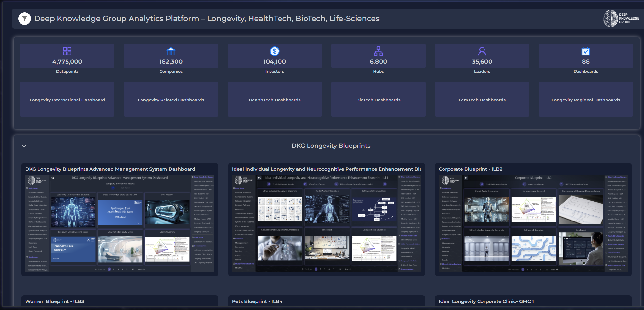The image size is (644, 310).
Task: Click the Investors dollar sign icon
Action: [275, 51]
